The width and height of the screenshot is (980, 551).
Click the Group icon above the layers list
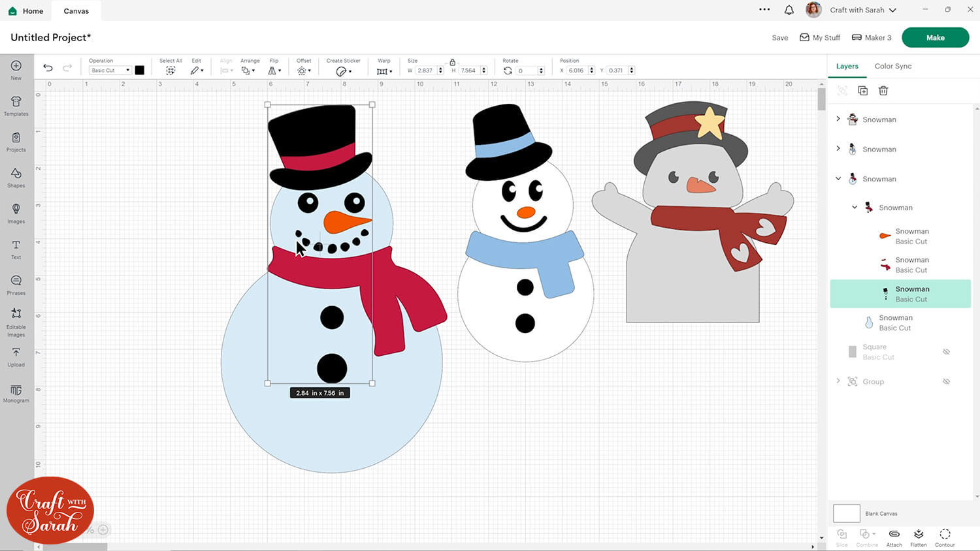pyautogui.click(x=842, y=91)
